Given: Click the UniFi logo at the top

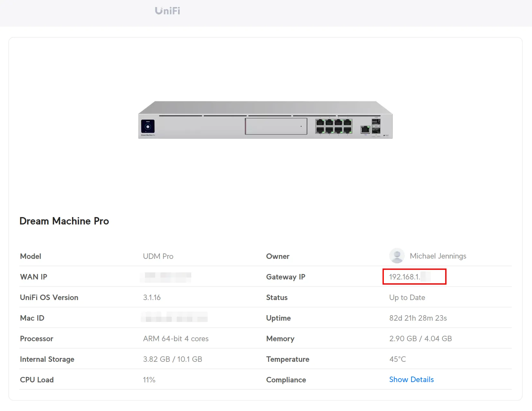Looking at the screenshot, I should click(x=167, y=11).
